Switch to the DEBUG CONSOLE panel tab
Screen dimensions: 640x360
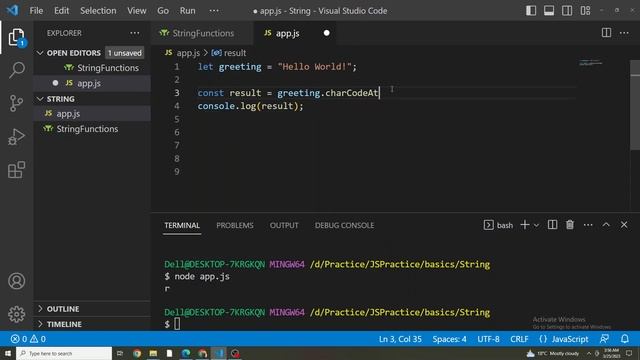[x=344, y=225]
